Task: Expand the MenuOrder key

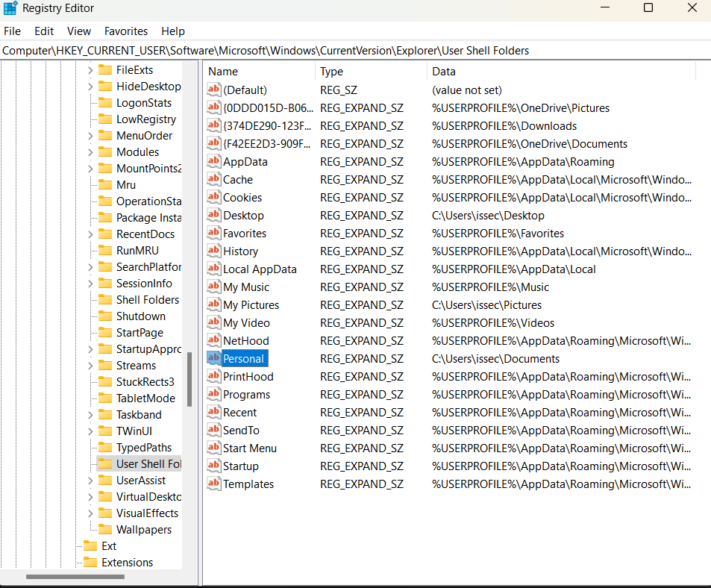Action: (x=90, y=136)
